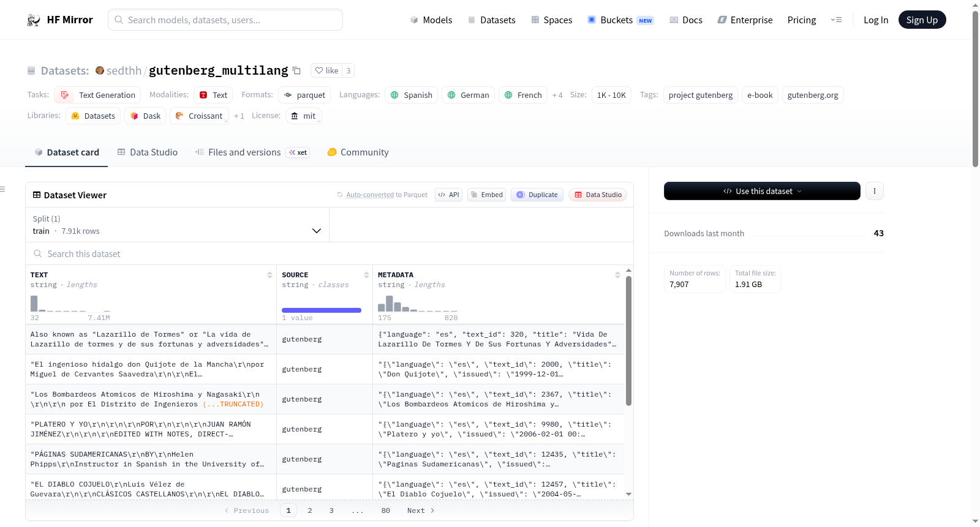Expand the additional navigation menu icon
The image size is (980, 527).
pos(836,20)
